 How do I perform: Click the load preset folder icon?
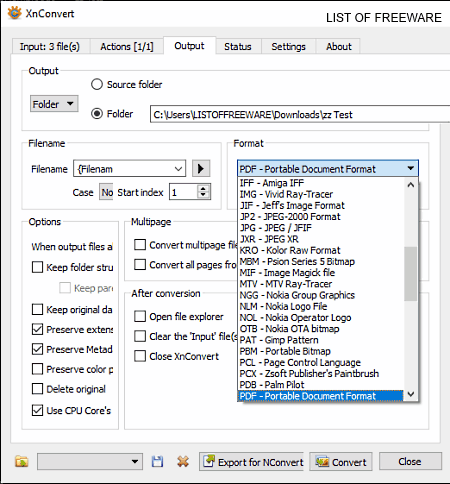click(22, 462)
